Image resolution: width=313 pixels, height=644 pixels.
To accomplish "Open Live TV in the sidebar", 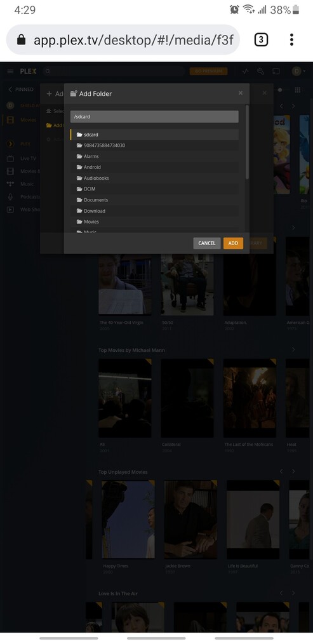I will pyautogui.click(x=29, y=158).
